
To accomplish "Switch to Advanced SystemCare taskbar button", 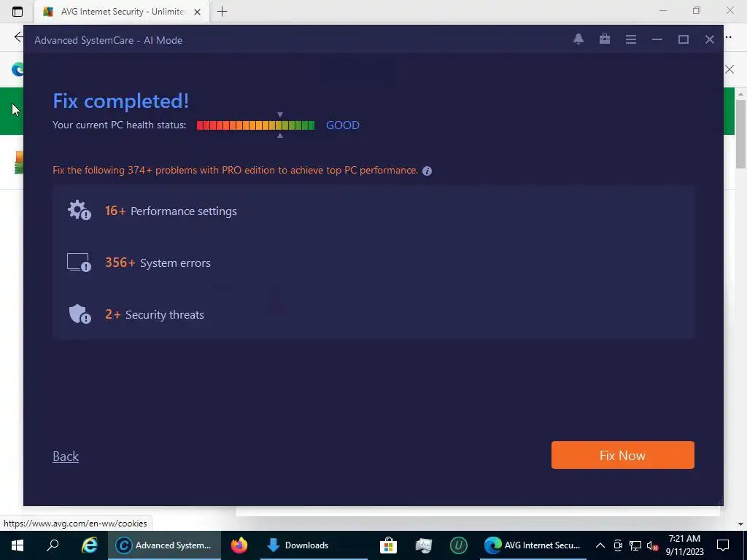I will pyautogui.click(x=164, y=545).
